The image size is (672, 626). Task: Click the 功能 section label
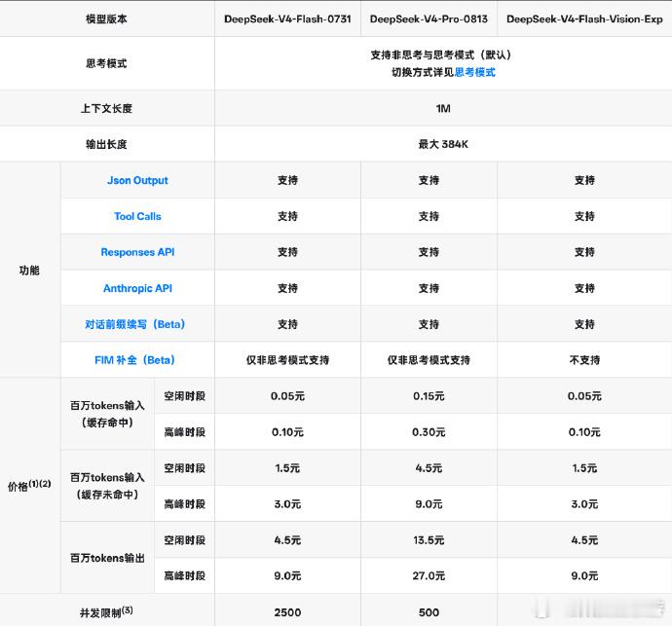point(29,271)
